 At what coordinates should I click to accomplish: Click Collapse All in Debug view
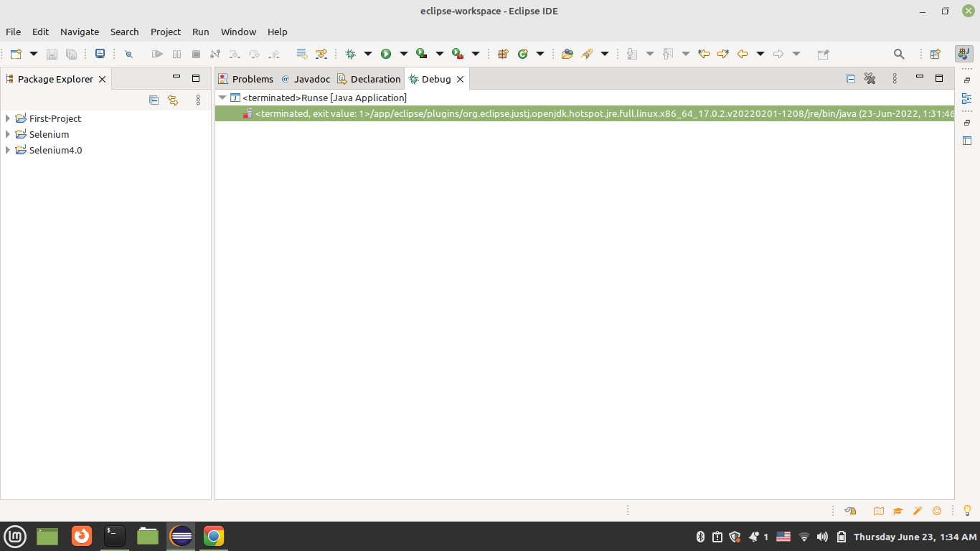[x=851, y=79]
